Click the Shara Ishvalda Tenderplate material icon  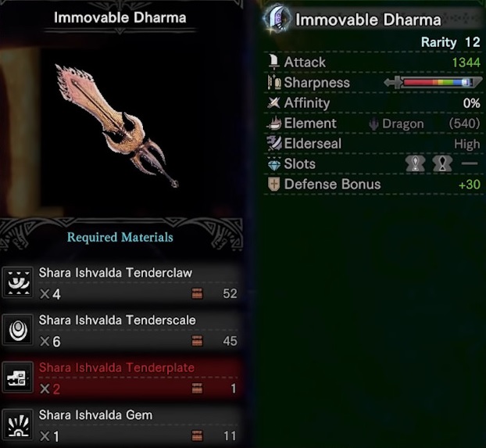tap(18, 378)
